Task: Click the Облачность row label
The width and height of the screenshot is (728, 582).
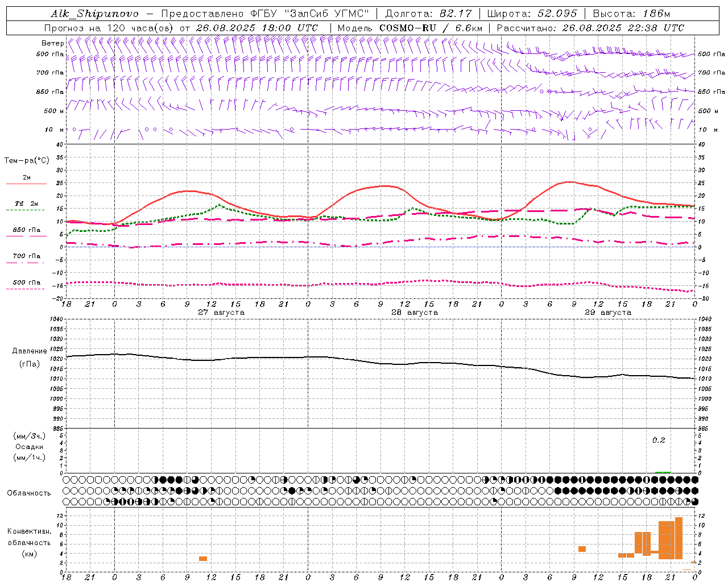Action: 29,493
